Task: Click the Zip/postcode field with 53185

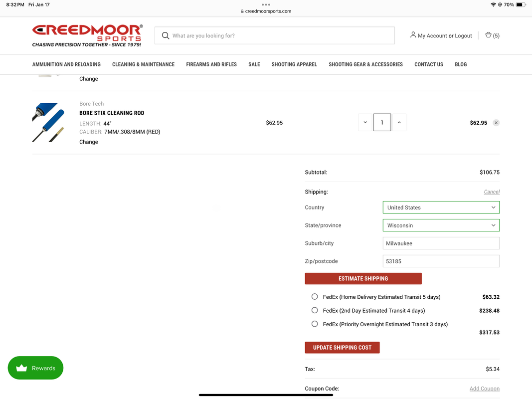Action: (x=441, y=261)
